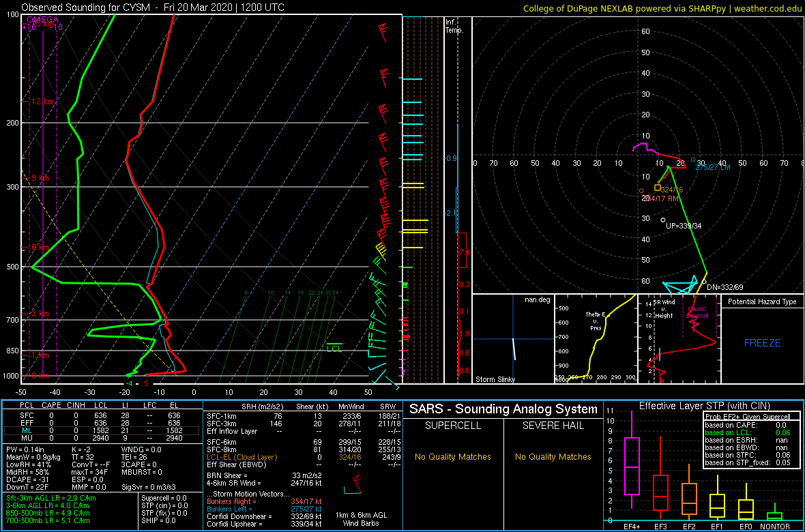This screenshot has height=532, width=805.
Task: Click the SHIP = 0.0 parameter
Action: [159, 520]
